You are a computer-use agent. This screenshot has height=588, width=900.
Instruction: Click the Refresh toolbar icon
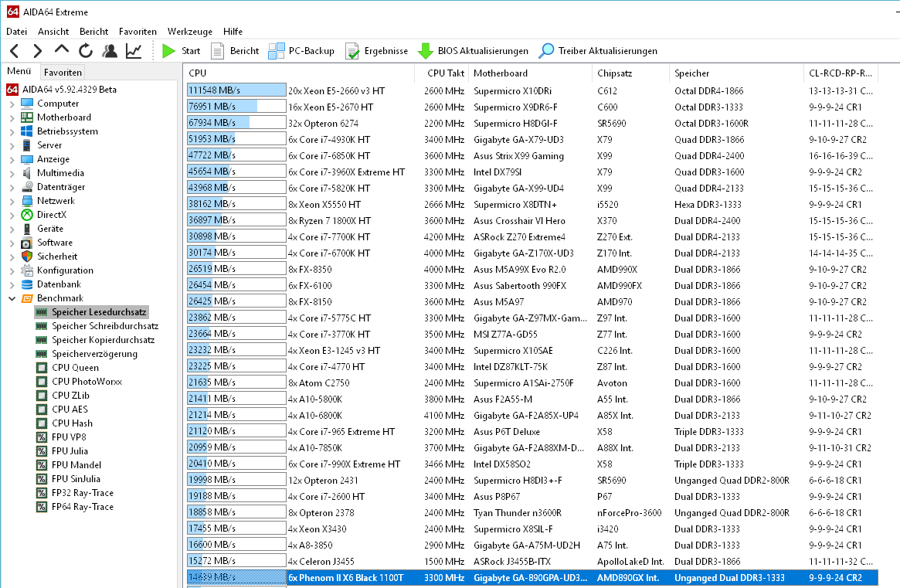click(86, 51)
